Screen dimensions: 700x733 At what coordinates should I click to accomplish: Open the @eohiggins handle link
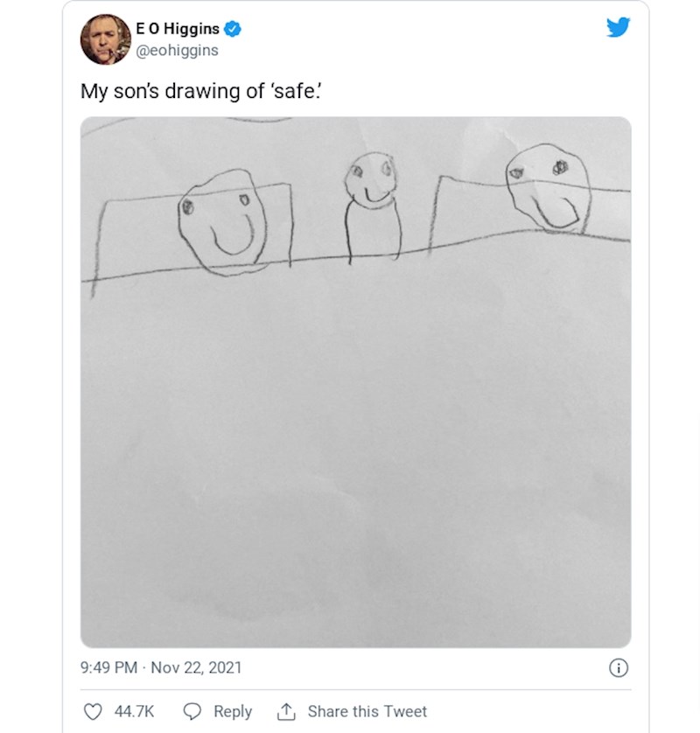point(178,51)
